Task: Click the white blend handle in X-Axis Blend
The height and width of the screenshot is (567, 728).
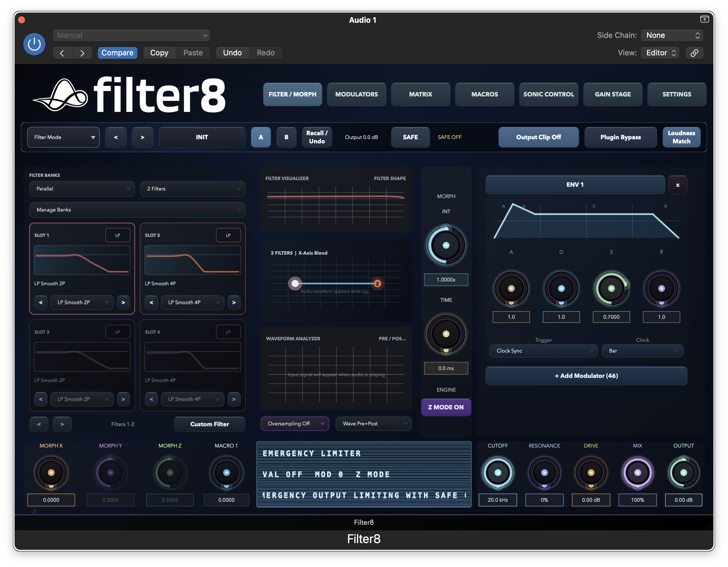Action: tap(295, 283)
